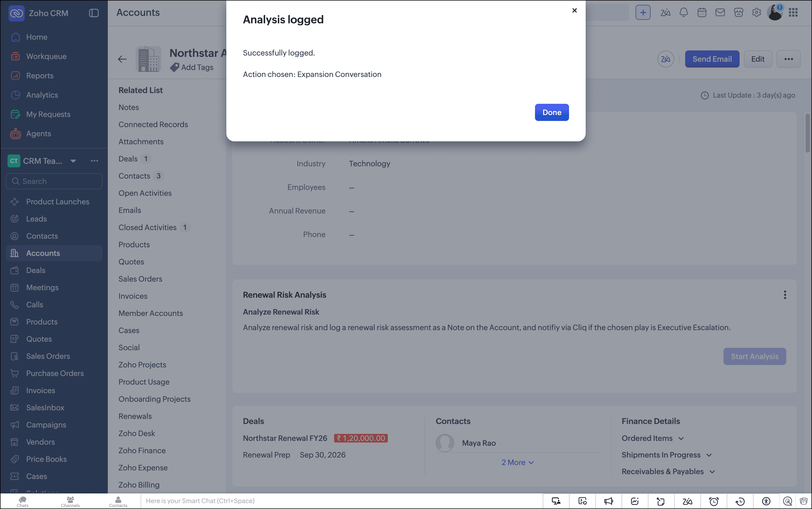812x509 pixels.
Task: Open Zia assistant in the top bar
Action: click(665, 13)
